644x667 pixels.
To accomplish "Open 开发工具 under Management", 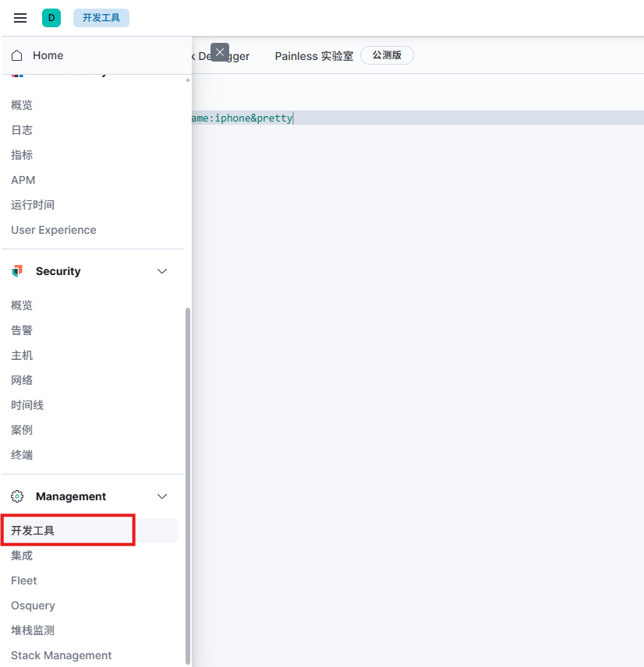I will click(x=33, y=531).
